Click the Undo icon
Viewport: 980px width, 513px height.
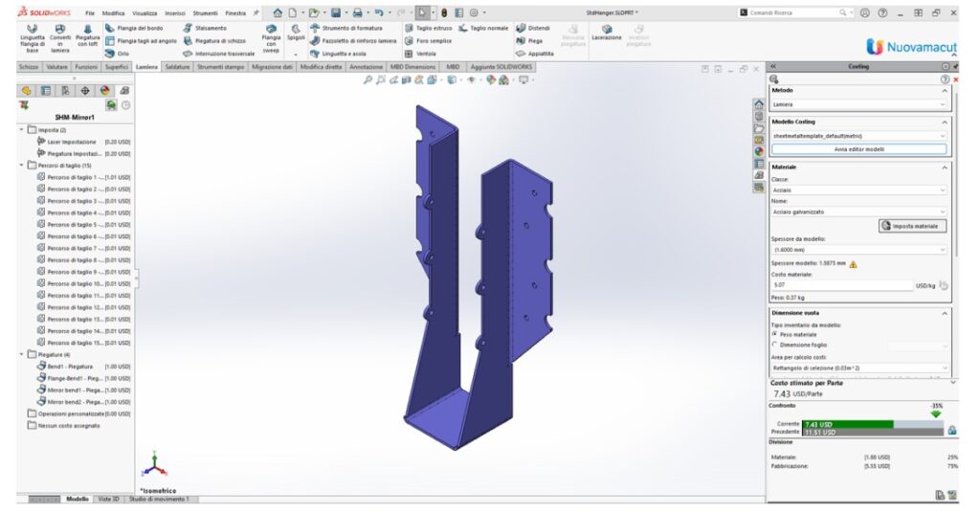379,12
